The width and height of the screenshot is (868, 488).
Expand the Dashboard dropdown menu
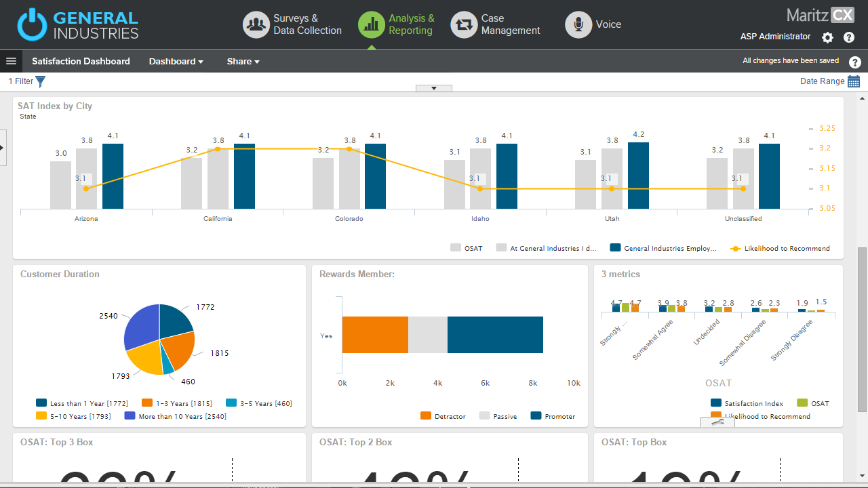click(176, 62)
